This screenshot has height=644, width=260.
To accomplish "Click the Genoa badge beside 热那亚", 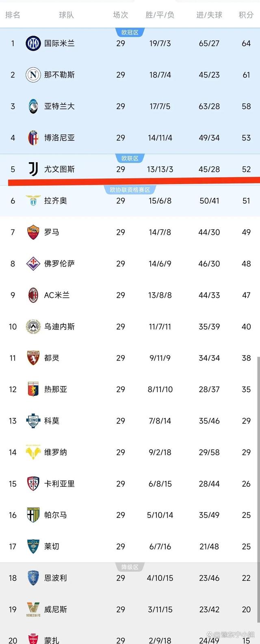I will [x=32, y=389].
